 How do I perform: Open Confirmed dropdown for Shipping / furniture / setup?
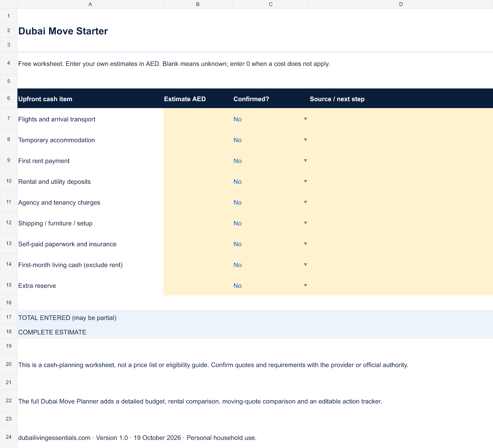(x=305, y=223)
